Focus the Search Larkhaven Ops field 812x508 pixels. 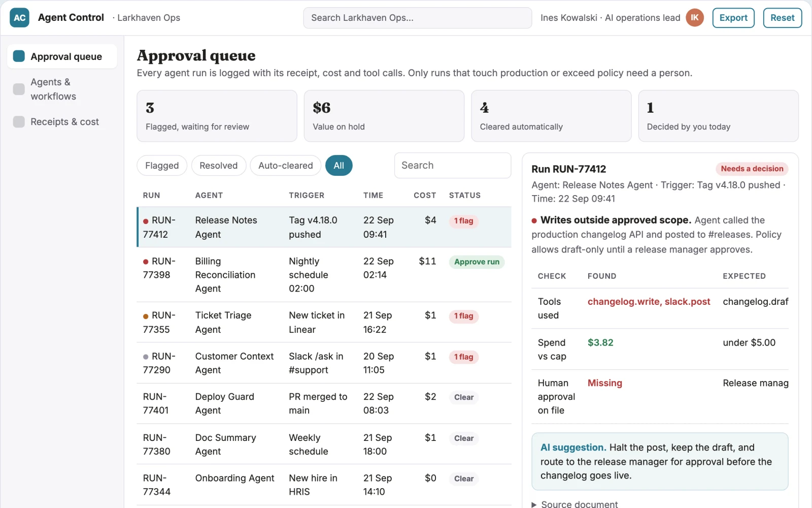point(417,18)
